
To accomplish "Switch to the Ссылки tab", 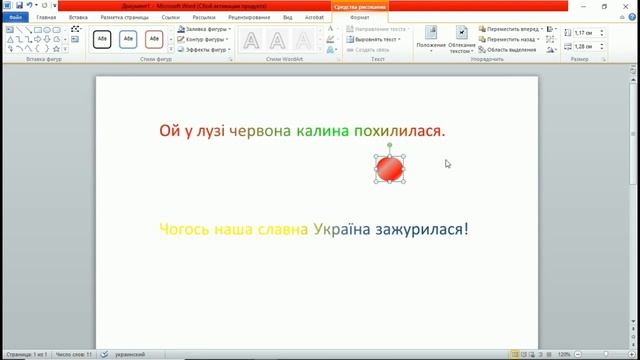I will pyautogui.click(x=170, y=18).
